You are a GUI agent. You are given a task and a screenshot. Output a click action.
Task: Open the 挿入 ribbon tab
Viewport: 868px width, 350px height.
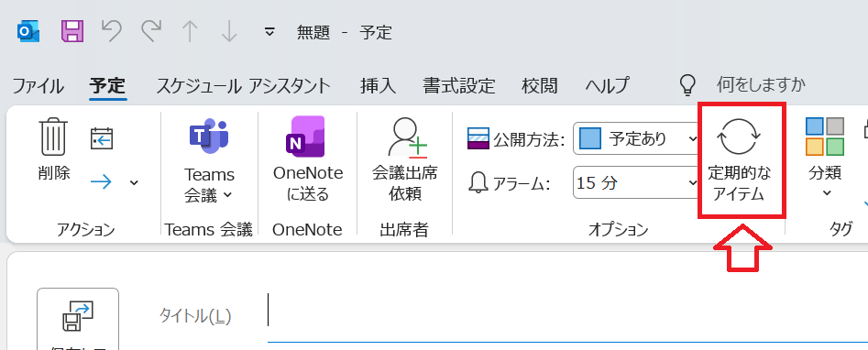click(379, 86)
